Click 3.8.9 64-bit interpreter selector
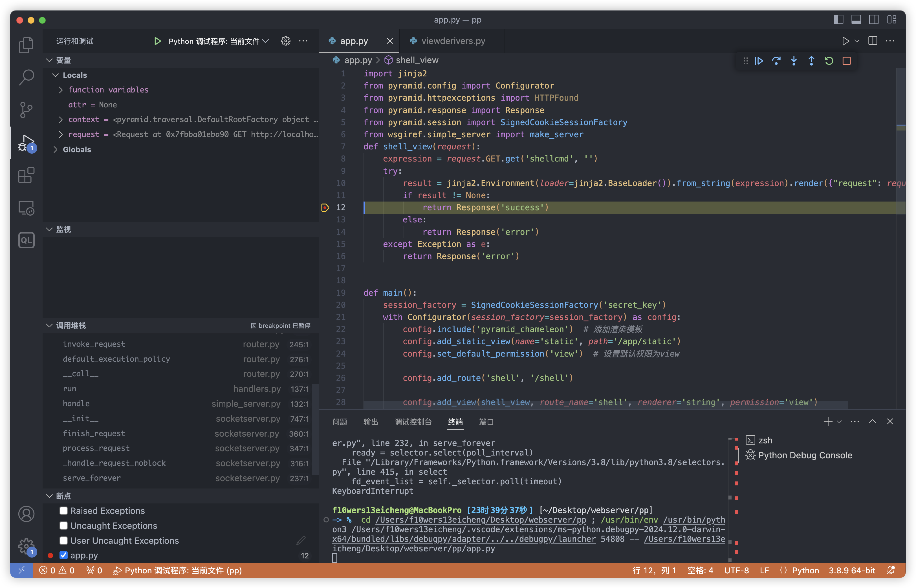 (851, 571)
